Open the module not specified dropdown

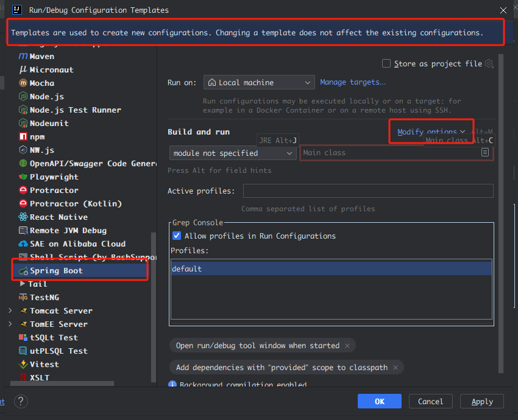(x=233, y=153)
